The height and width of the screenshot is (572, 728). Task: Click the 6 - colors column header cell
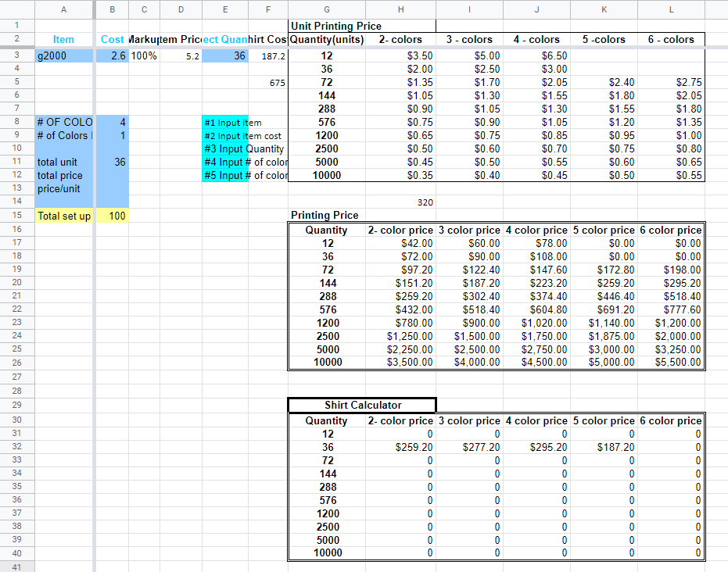pos(670,39)
